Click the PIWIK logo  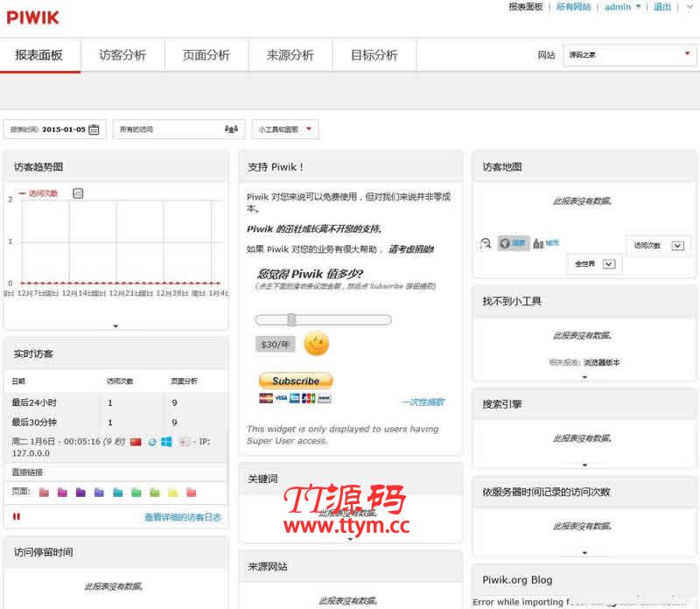click(32, 17)
